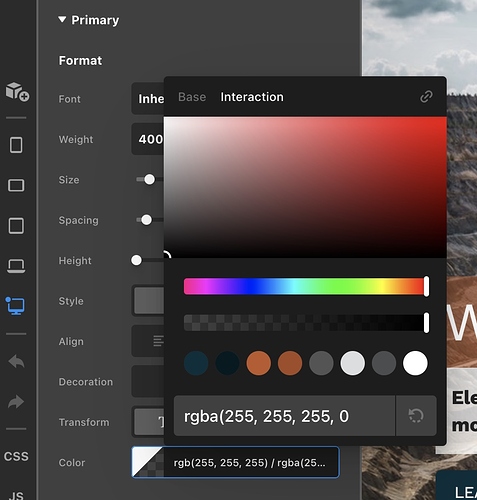Reset color with the circular arrow button
This screenshot has width=477, height=500.
pyautogui.click(x=416, y=416)
